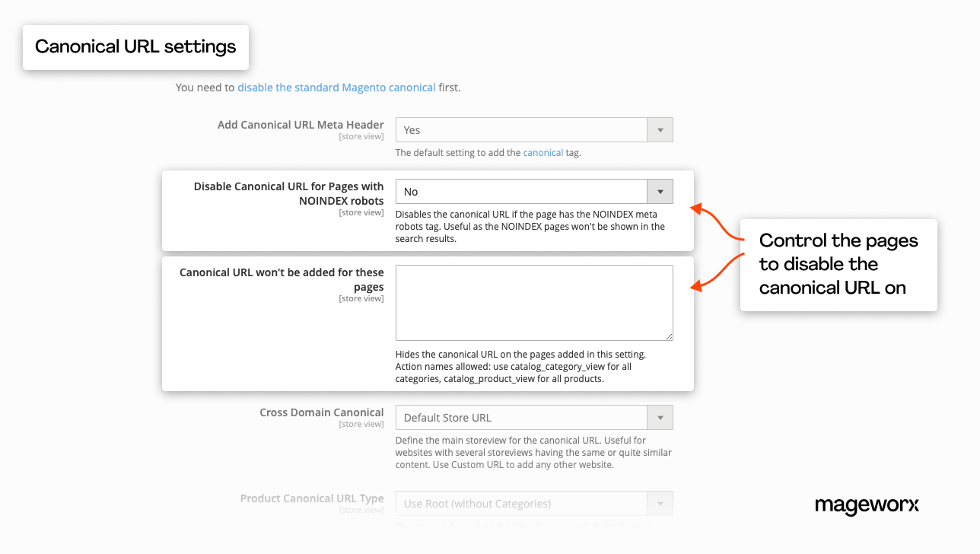Click the textarea resize grip handle
This screenshot has height=554, width=980.
pyautogui.click(x=669, y=337)
